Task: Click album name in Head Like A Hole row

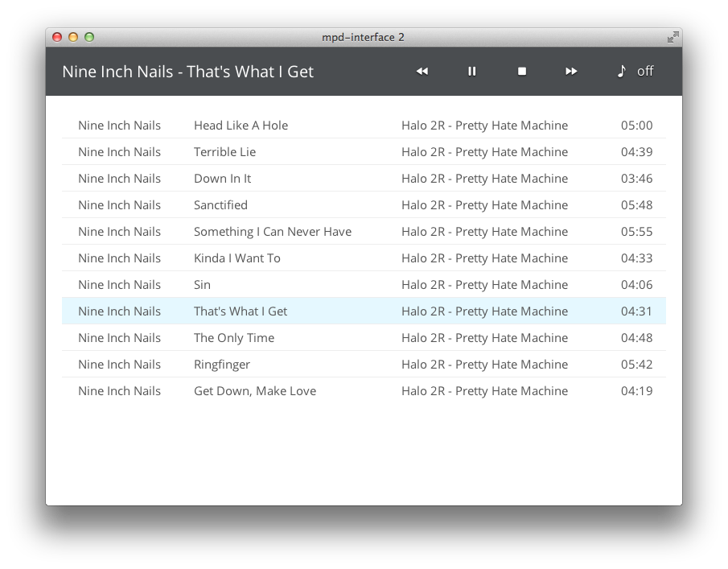Action: (485, 126)
